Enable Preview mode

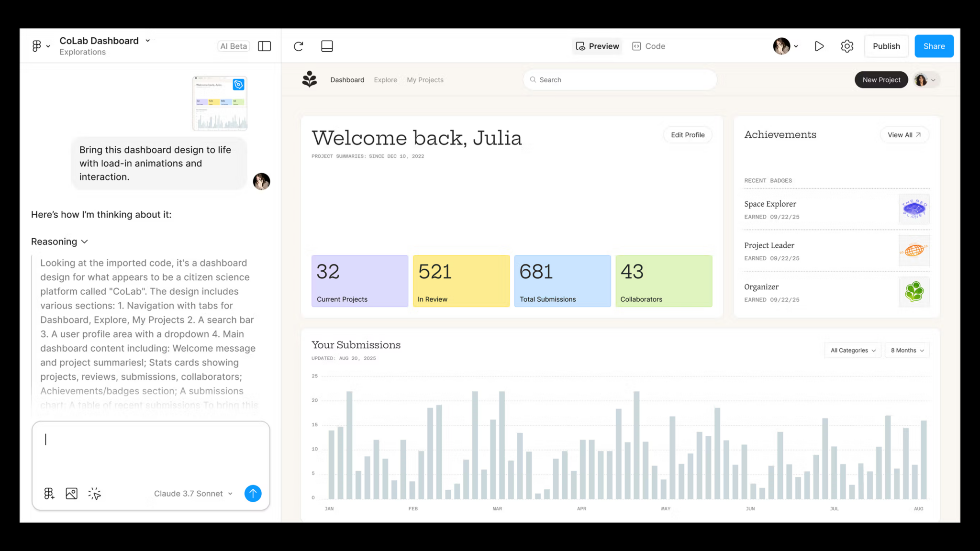pos(597,46)
